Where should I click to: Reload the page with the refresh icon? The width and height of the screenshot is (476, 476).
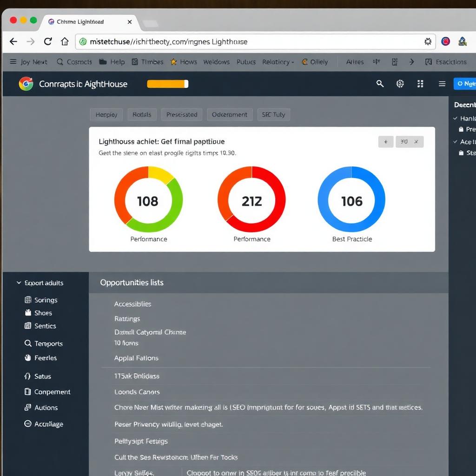tap(48, 41)
